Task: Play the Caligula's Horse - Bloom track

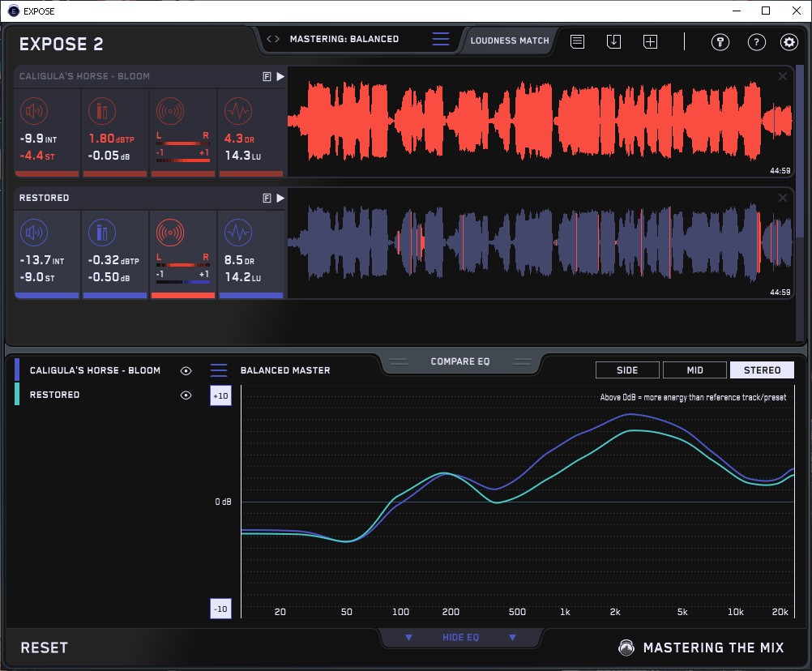Action: (x=280, y=77)
